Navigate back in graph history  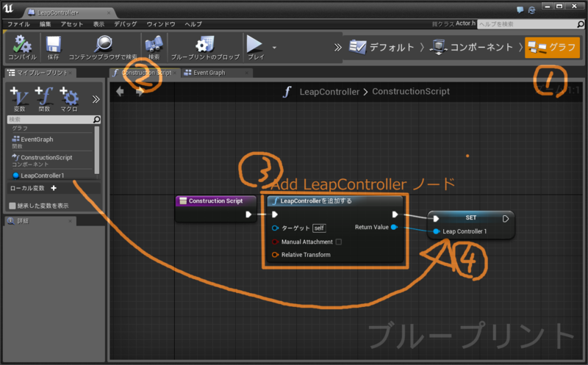coord(120,91)
